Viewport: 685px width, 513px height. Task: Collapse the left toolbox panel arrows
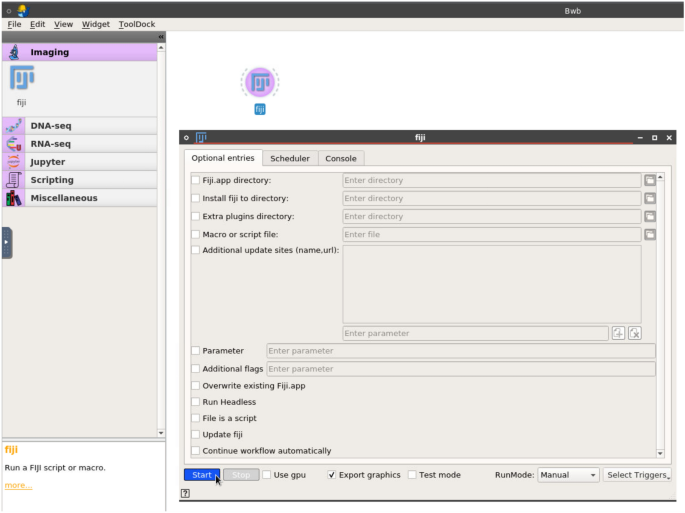click(x=161, y=37)
